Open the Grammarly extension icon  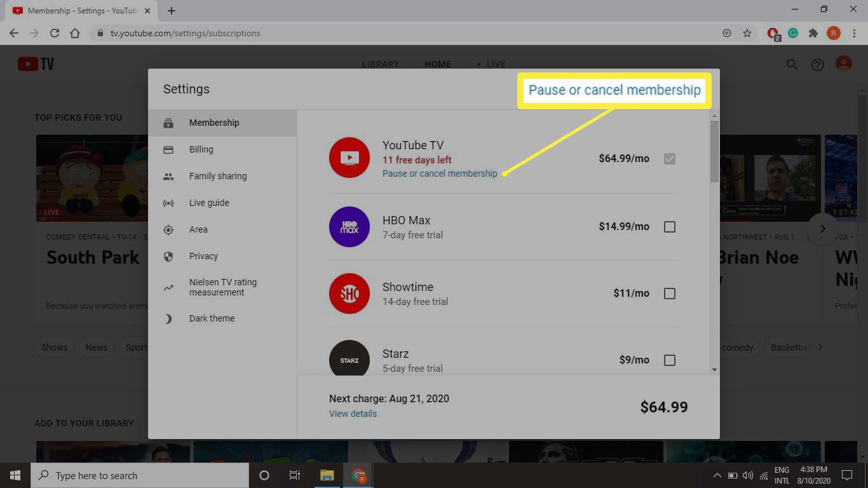pyautogui.click(x=793, y=33)
